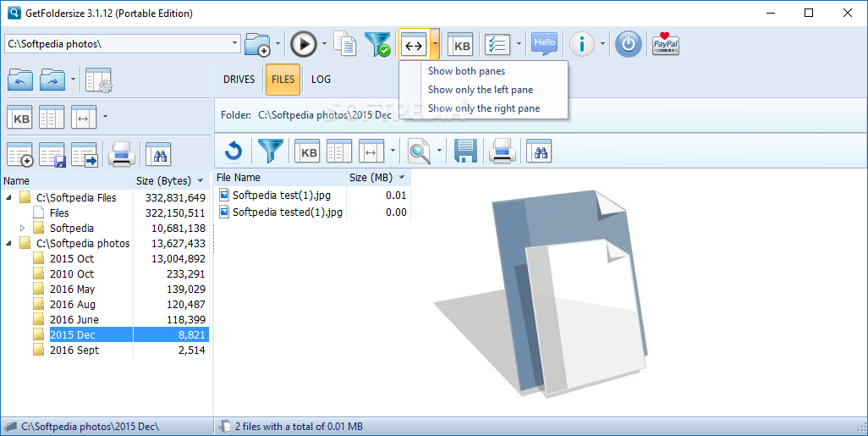Click the columns layout icon in left pane
Image resolution: width=868 pixels, height=436 pixels.
[52, 117]
